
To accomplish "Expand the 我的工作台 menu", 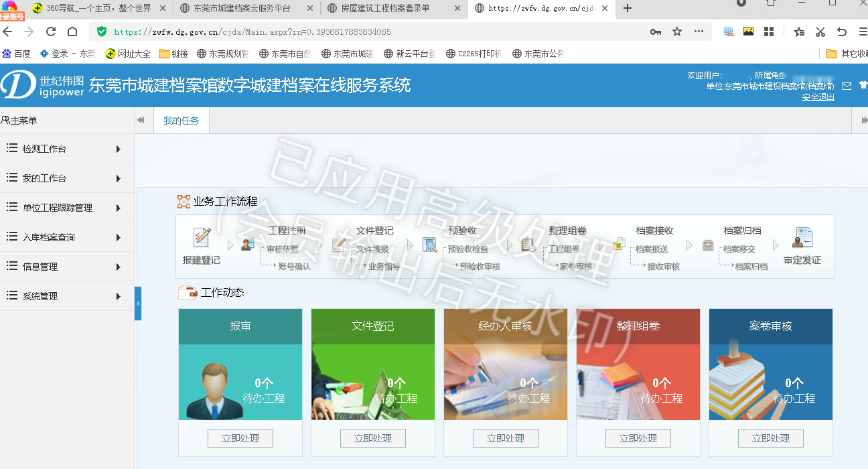I will pyautogui.click(x=67, y=178).
